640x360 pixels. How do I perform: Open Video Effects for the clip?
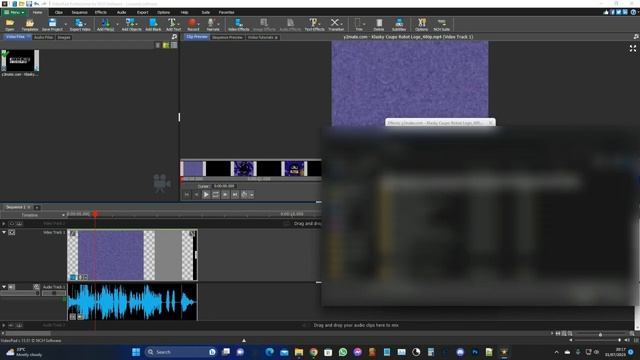tap(238, 24)
